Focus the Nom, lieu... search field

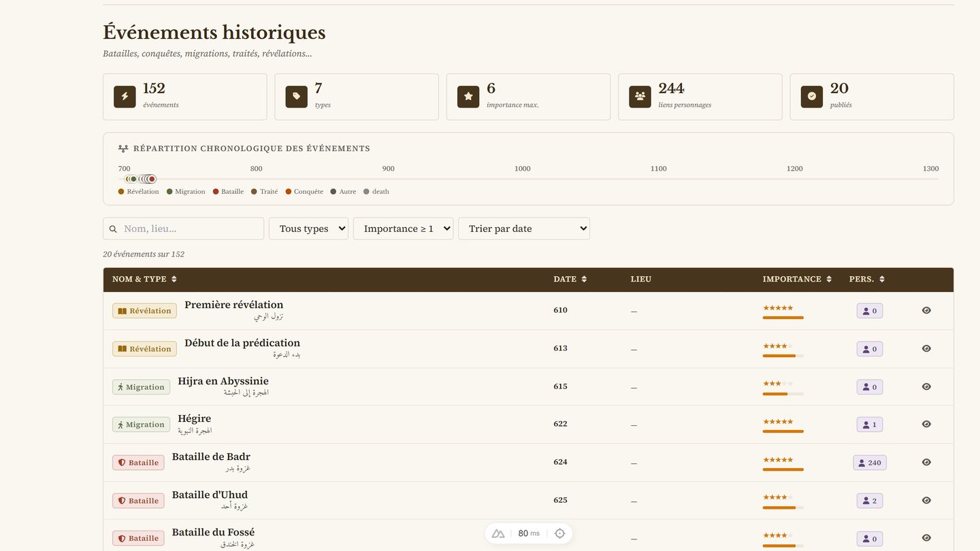point(183,229)
